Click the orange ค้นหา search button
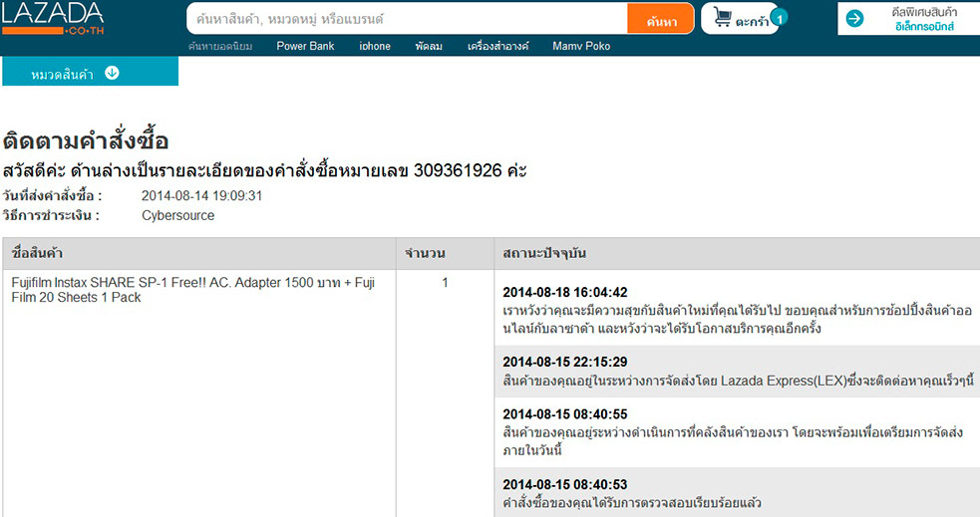The image size is (980, 517). point(661,19)
